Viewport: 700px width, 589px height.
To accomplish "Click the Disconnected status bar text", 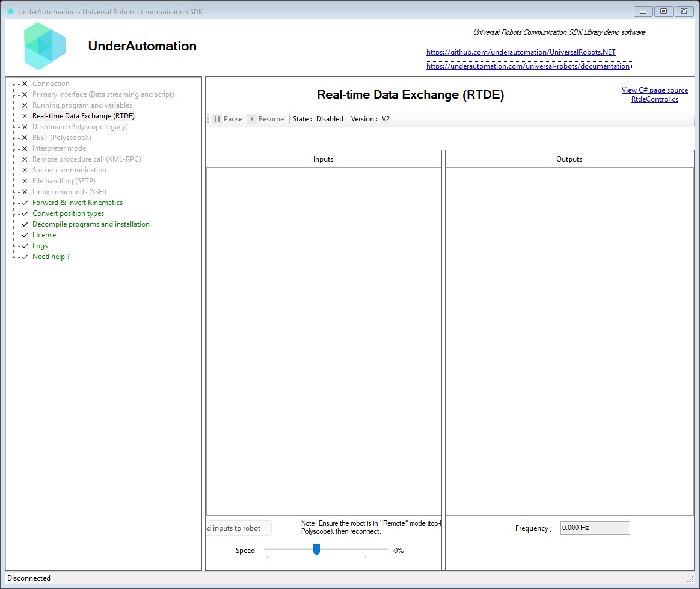I will pyautogui.click(x=29, y=578).
